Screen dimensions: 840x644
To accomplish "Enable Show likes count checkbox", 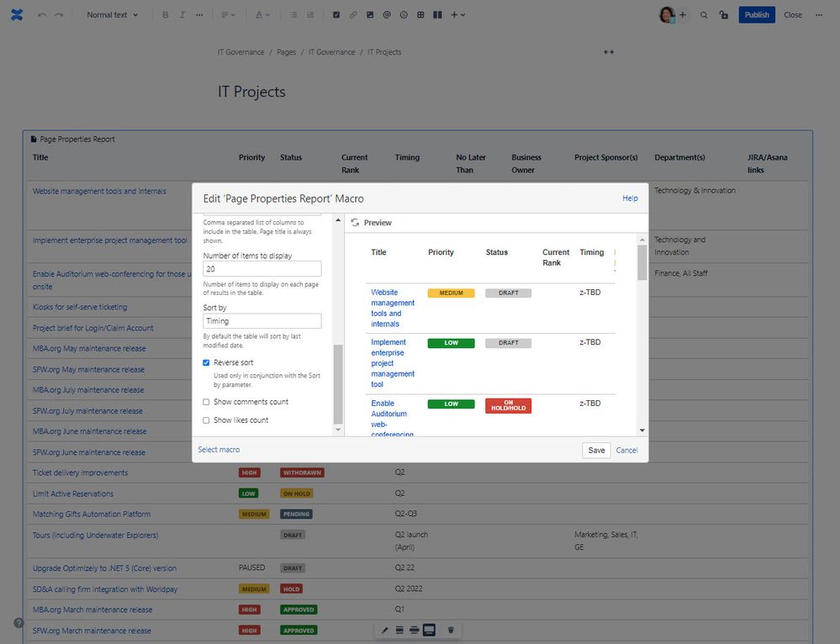I will coord(206,420).
